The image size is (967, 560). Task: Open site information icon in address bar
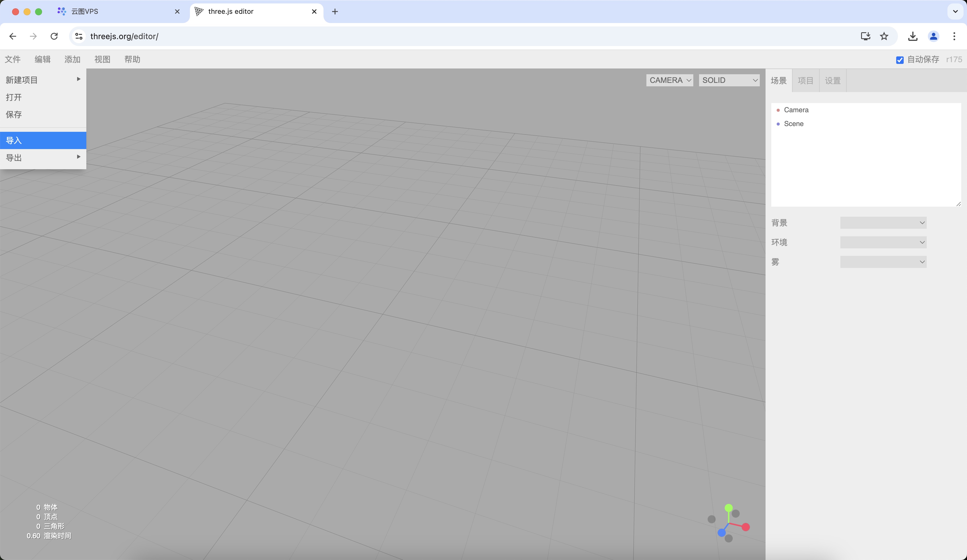pyautogui.click(x=79, y=36)
